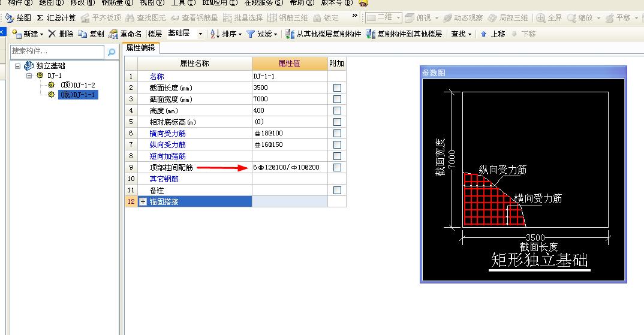
Task: Click 俯视 top view icon
Action: click(410, 17)
